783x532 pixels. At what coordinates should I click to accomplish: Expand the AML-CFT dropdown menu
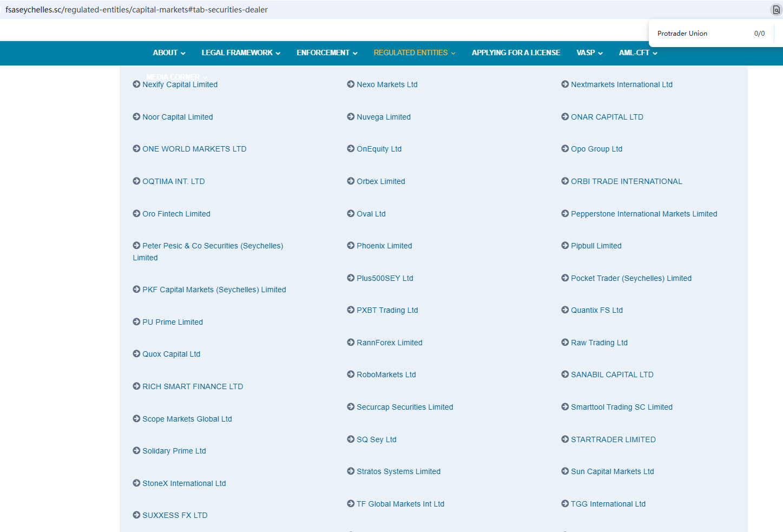(x=639, y=52)
